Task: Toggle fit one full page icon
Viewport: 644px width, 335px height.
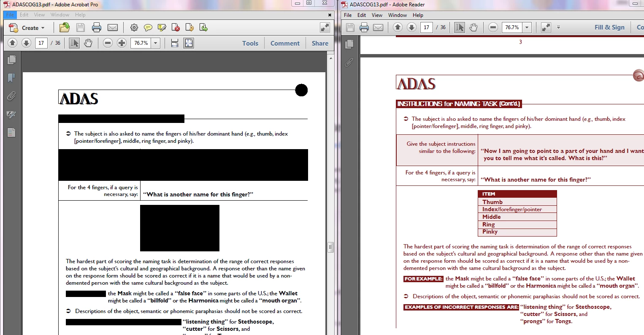Action: (189, 43)
